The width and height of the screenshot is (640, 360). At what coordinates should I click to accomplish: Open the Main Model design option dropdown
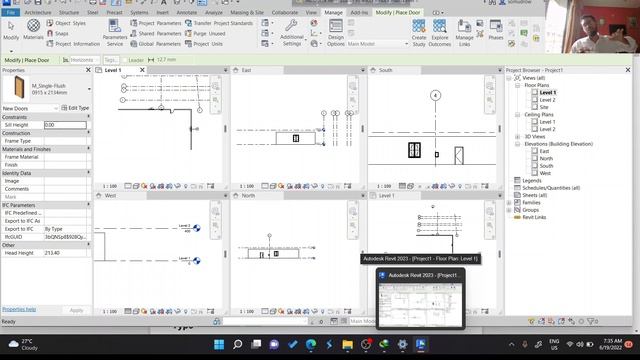click(378, 44)
